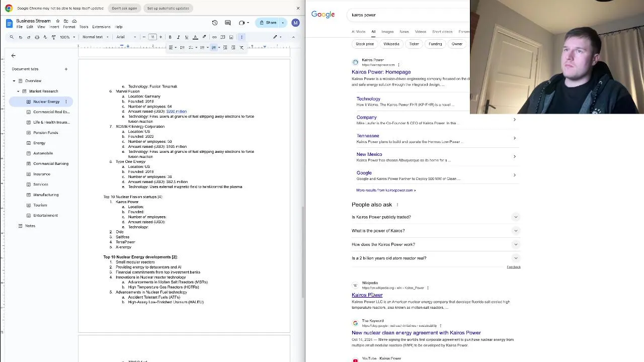Open the Insert menu

click(54, 27)
